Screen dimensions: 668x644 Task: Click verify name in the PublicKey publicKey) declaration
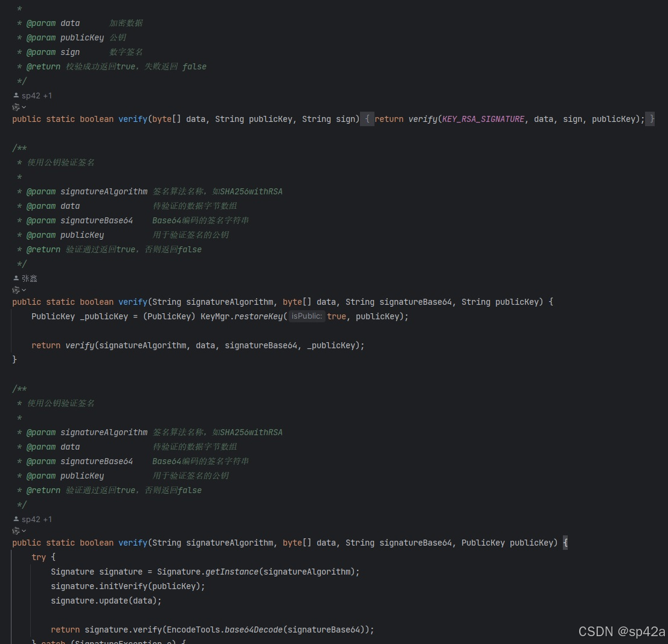[132, 543]
